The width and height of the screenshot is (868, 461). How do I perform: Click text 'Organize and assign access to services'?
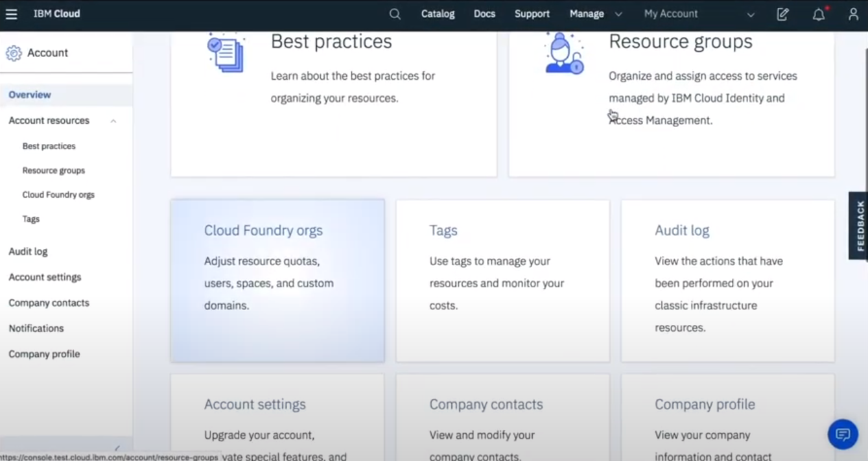click(x=703, y=76)
